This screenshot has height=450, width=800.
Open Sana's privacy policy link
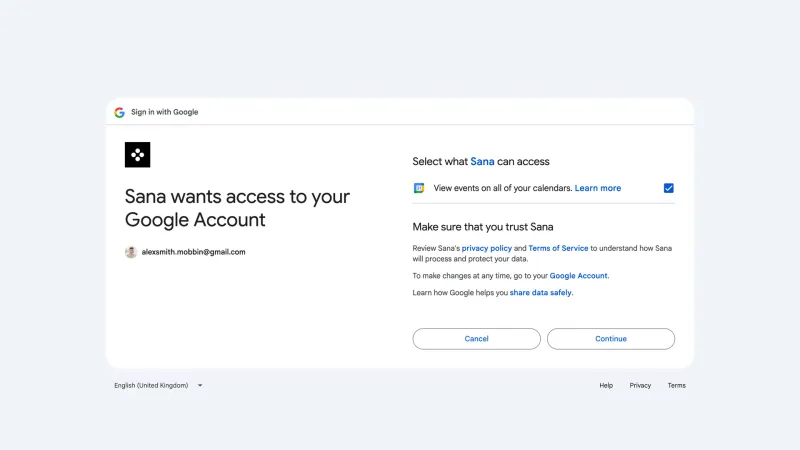point(487,248)
